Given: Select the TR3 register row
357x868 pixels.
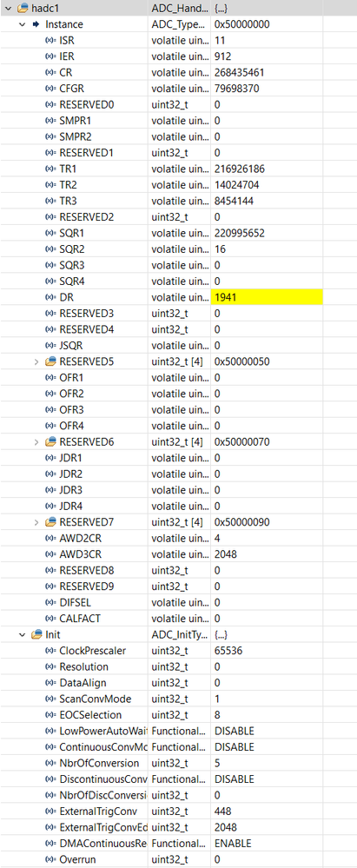Looking at the screenshot, I should pos(178,201).
